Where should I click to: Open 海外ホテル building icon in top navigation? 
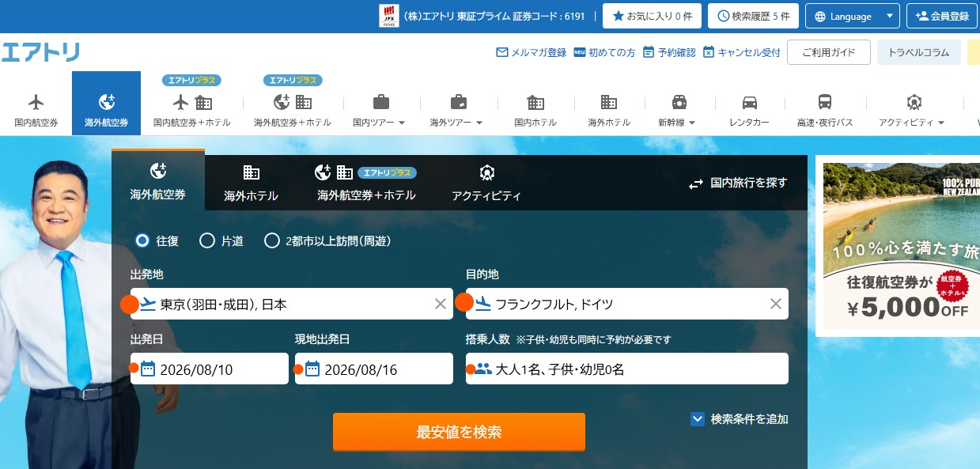pyautogui.click(x=608, y=104)
